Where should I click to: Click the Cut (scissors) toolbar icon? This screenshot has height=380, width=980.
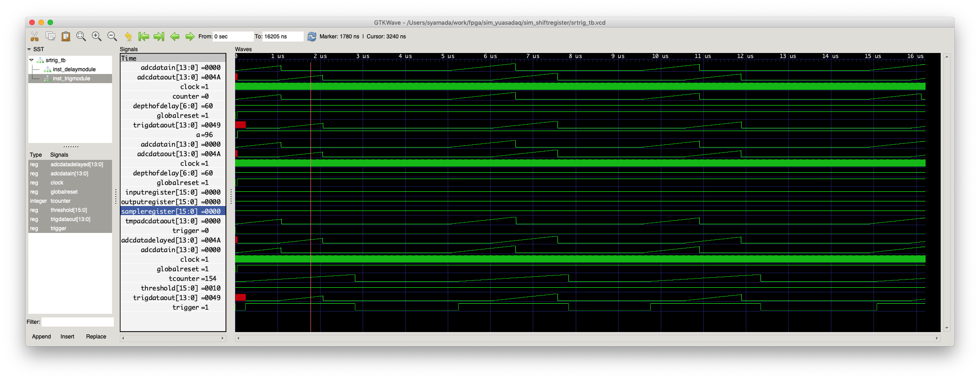(x=35, y=37)
